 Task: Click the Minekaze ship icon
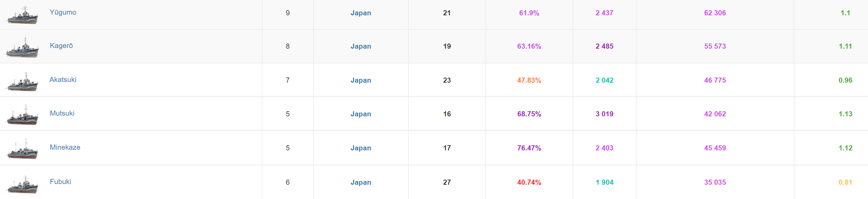[22, 149]
